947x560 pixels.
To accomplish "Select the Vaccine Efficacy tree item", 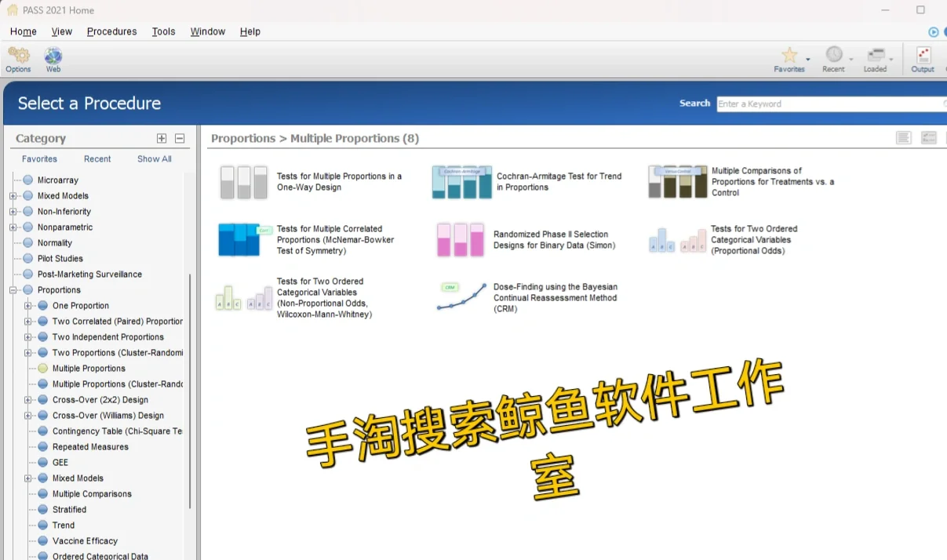I will [85, 541].
